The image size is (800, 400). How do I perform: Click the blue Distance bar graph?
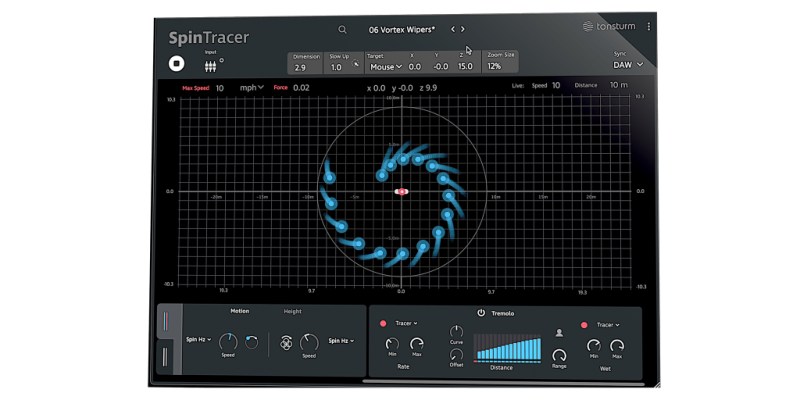click(x=507, y=348)
